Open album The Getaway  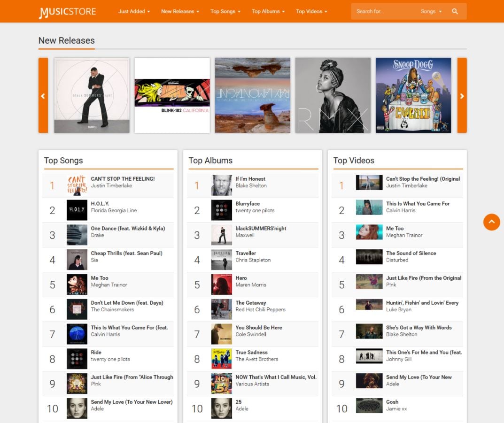tap(251, 302)
